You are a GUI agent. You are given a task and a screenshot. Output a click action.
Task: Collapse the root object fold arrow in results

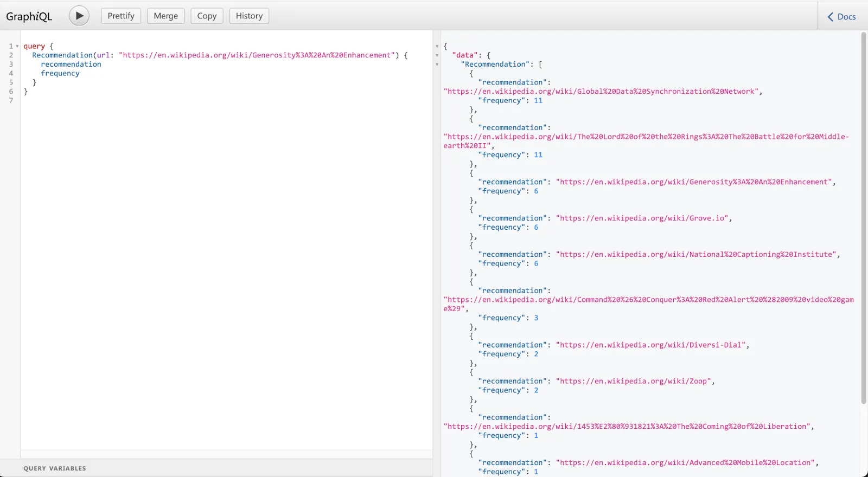(437, 46)
